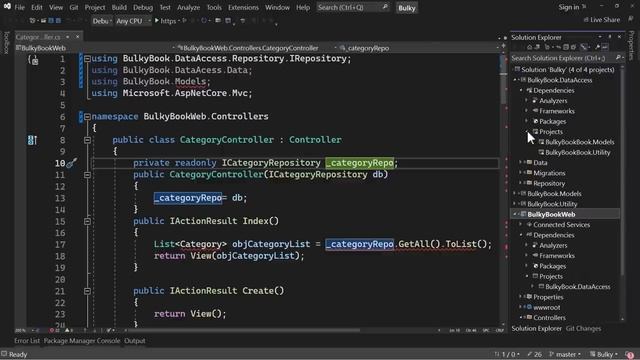
Task: Open the Debug configuration dropdown
Action: pos(102,21)
